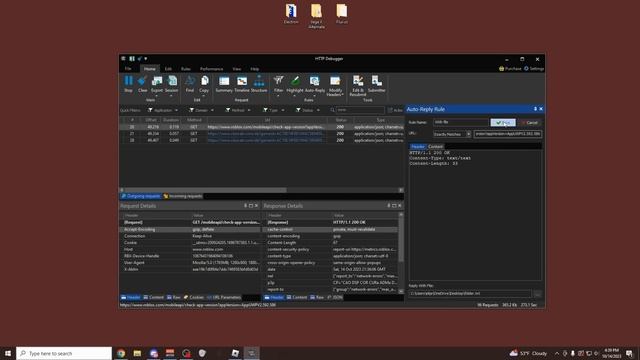
Task: Maximize the Response Details panel
Action: click(x=394, y=206)
